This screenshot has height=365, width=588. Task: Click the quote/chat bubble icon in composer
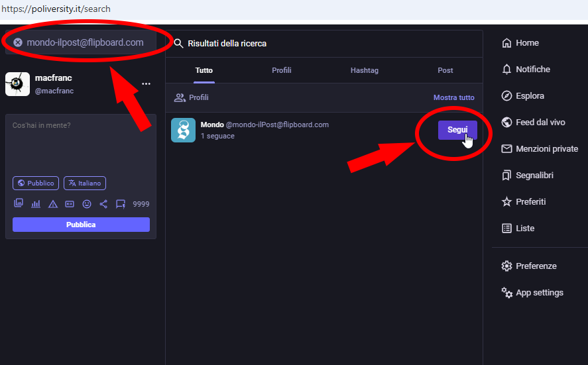point(121,204)
